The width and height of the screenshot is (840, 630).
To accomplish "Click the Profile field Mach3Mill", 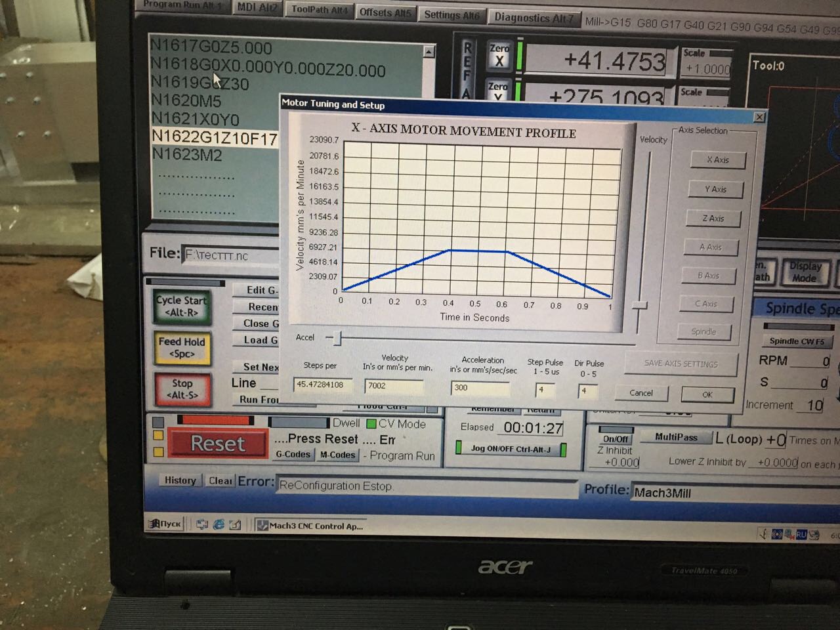I will tap(736, 493).
